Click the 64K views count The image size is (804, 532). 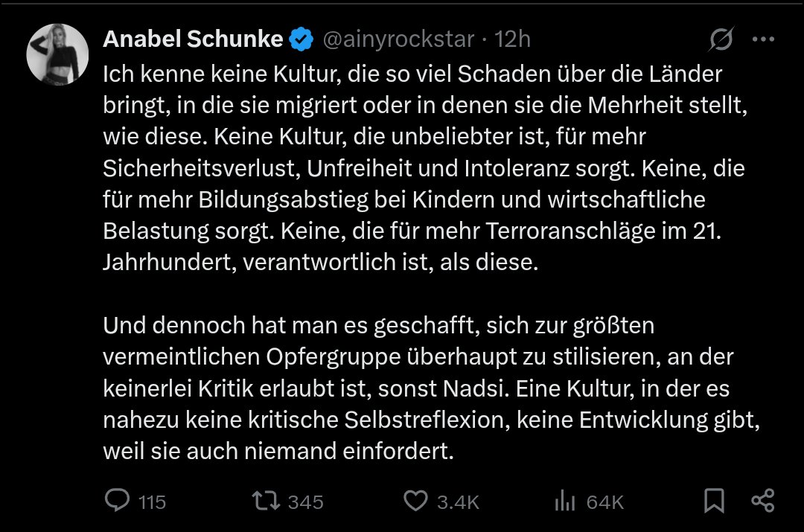[x=604, y=502]
